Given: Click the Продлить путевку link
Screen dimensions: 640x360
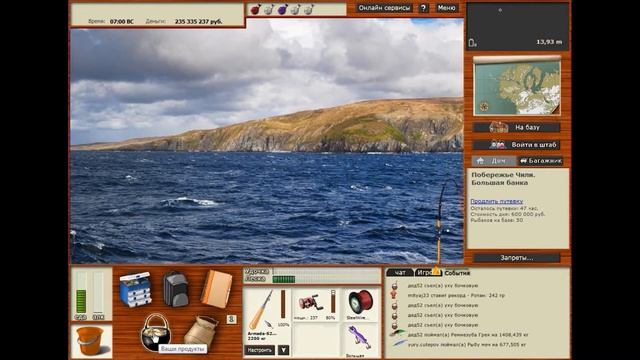Looking at the screenshot, I should point(496,201).
